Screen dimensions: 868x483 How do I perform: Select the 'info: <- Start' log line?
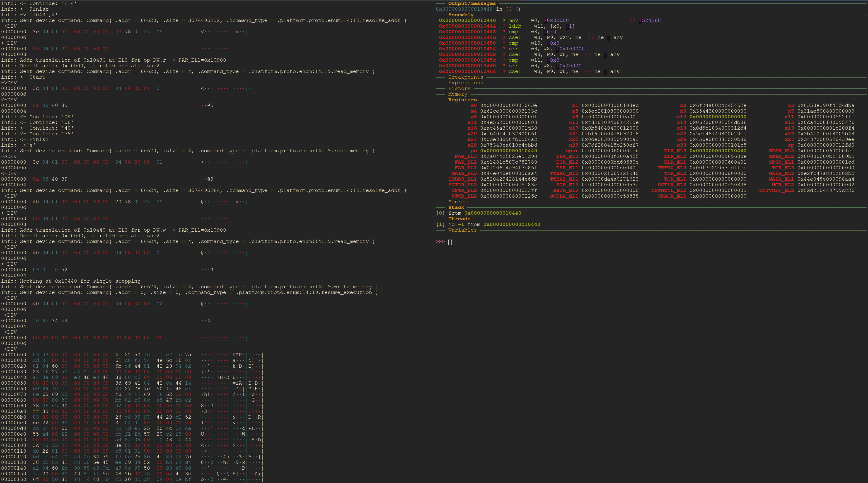point(23,77)
